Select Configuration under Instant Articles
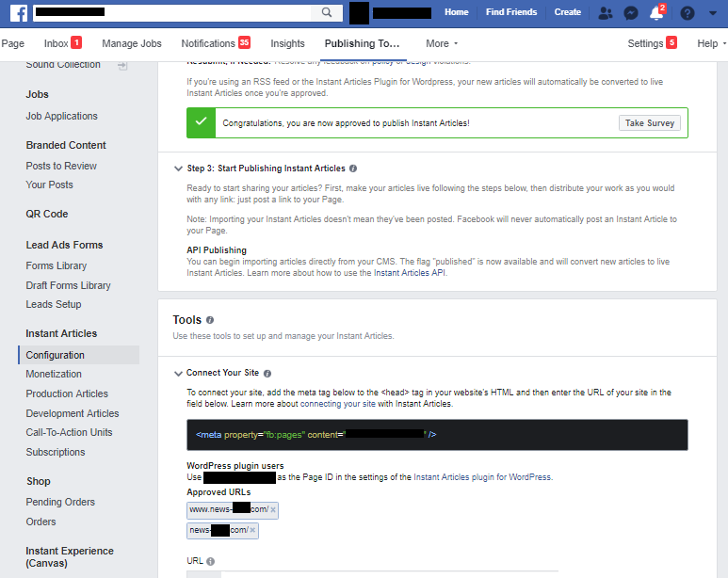728x578 pixels. pyautogui.click(x=79, y=355)
